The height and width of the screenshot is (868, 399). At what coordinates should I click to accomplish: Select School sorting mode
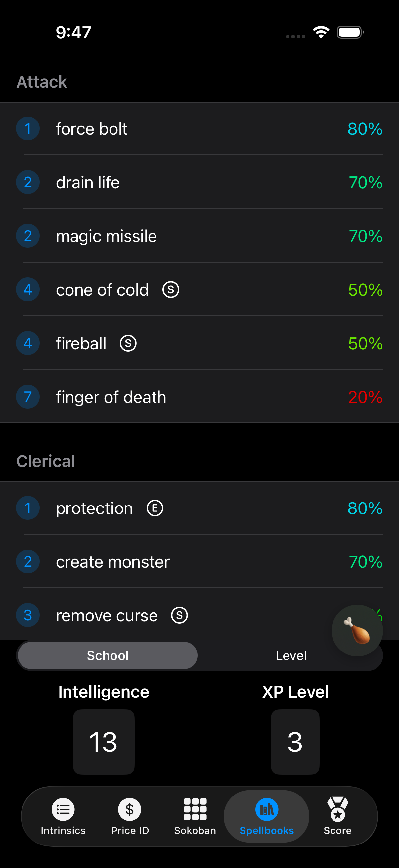pyautogui.click(x=107, y=655)
